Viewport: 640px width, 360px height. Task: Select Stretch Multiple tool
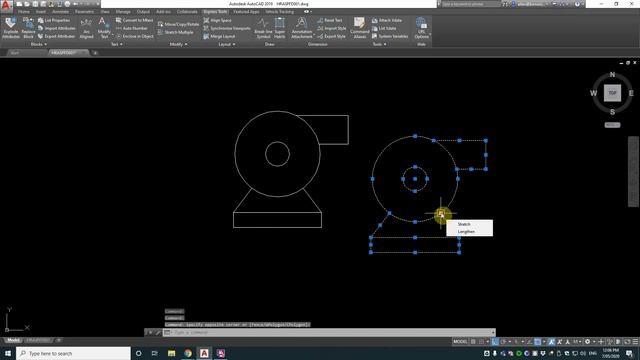pos(176,32)
